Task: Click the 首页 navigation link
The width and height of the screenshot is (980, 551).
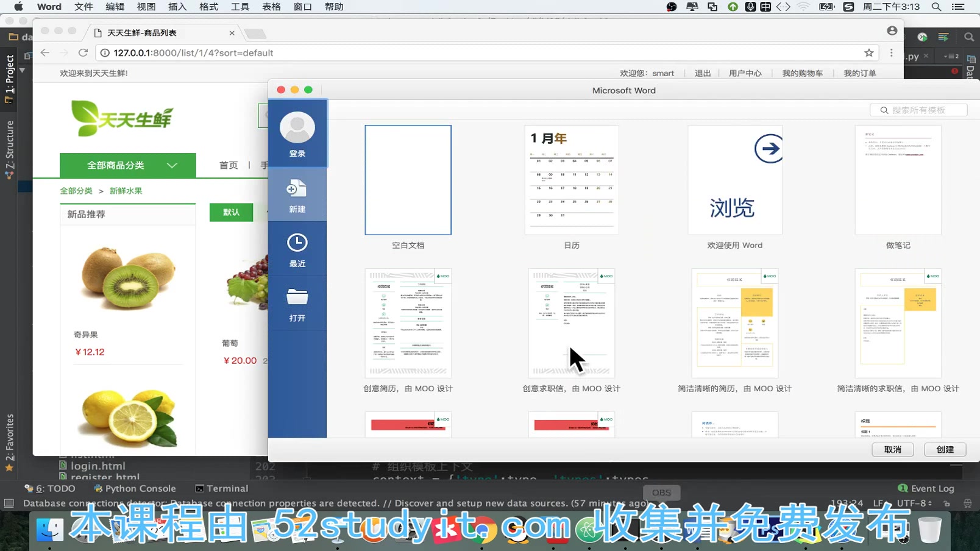Action: 229,165
